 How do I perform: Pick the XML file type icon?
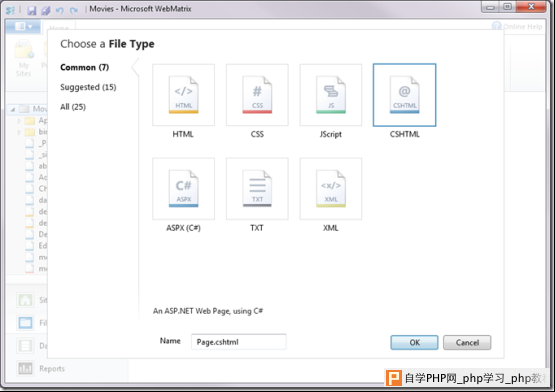pyautogui.click(x=331, y=189)
